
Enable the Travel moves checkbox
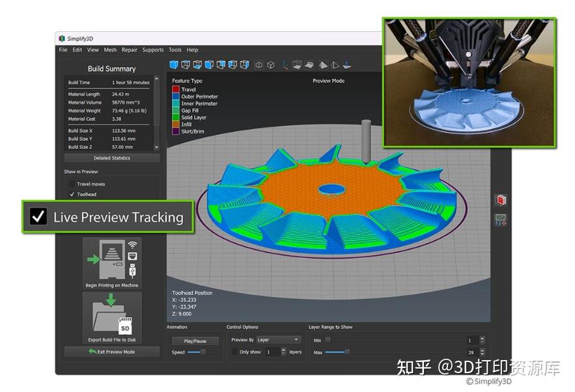(72, 184)
